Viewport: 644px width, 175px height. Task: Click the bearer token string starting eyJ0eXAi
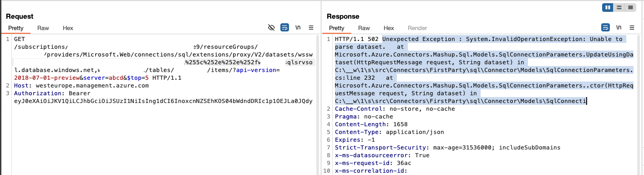click(x=163, y=101)
